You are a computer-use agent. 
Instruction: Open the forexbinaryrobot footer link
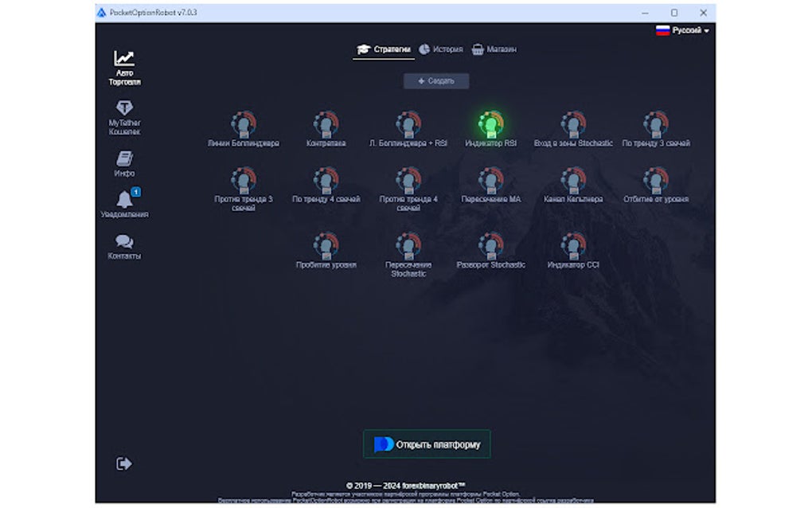(x=430, y=485)
